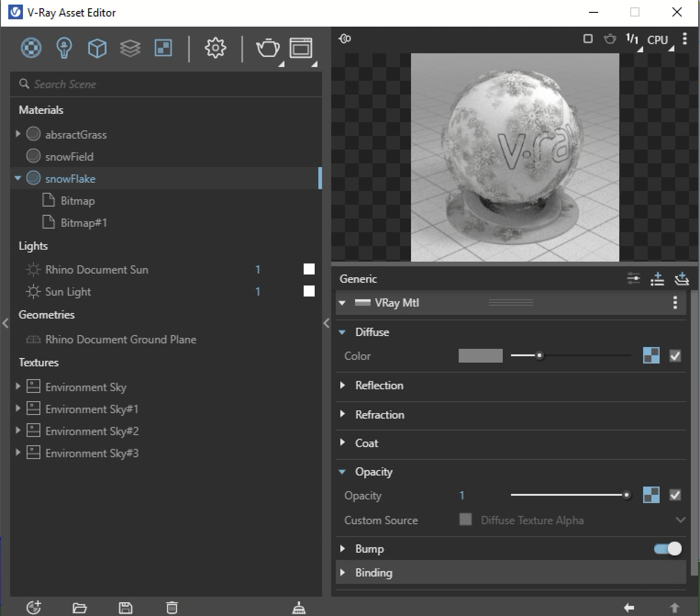
Task: Toggle the Opacity texture checkbox
Action: pyautogui.click(x=675, y=495)
